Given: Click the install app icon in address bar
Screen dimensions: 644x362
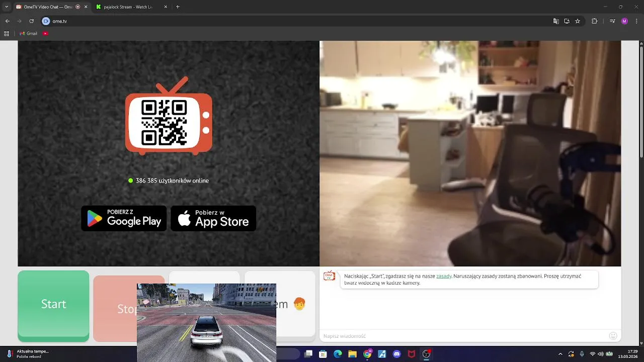Looking at the screenshot, I should [567, 21].
